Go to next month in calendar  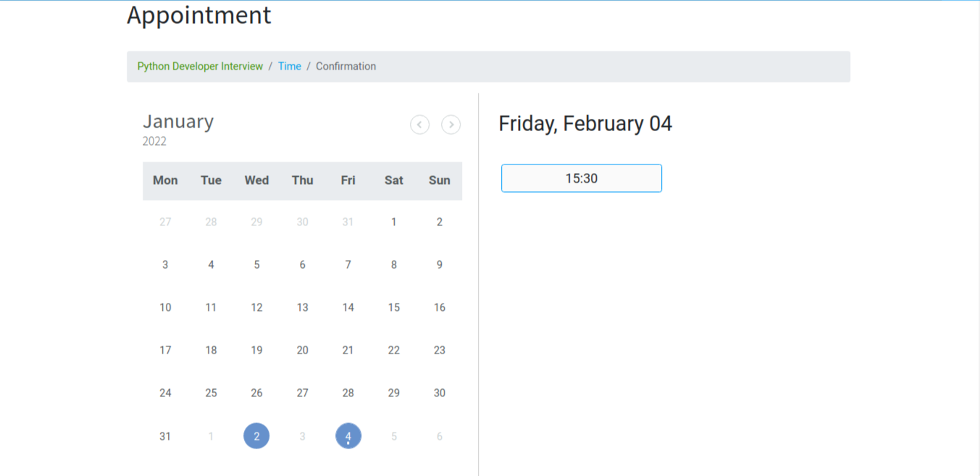tap(451, 125)
